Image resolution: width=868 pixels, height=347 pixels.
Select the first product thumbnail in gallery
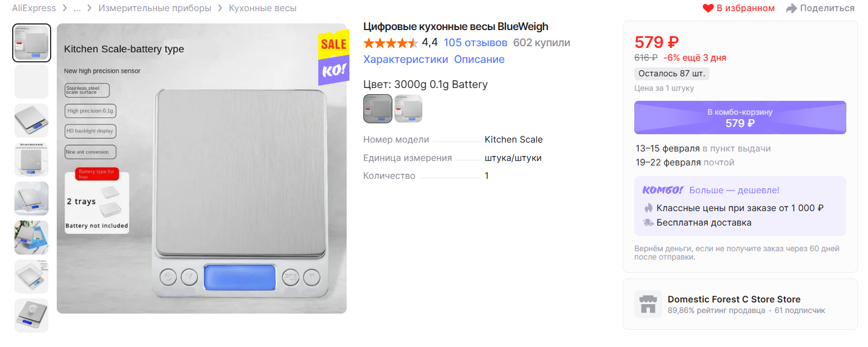pos(32,43)
